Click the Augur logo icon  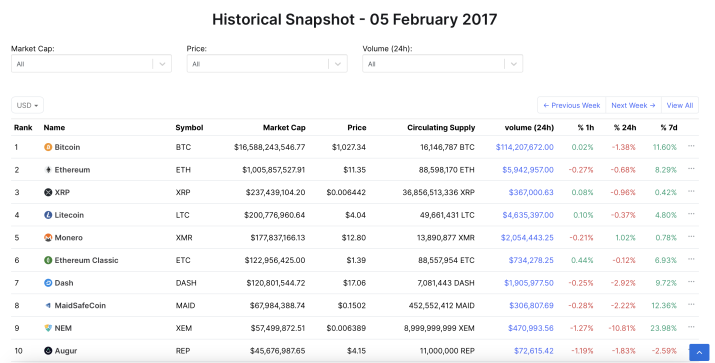pyautogui.click(x=48, y=351)
